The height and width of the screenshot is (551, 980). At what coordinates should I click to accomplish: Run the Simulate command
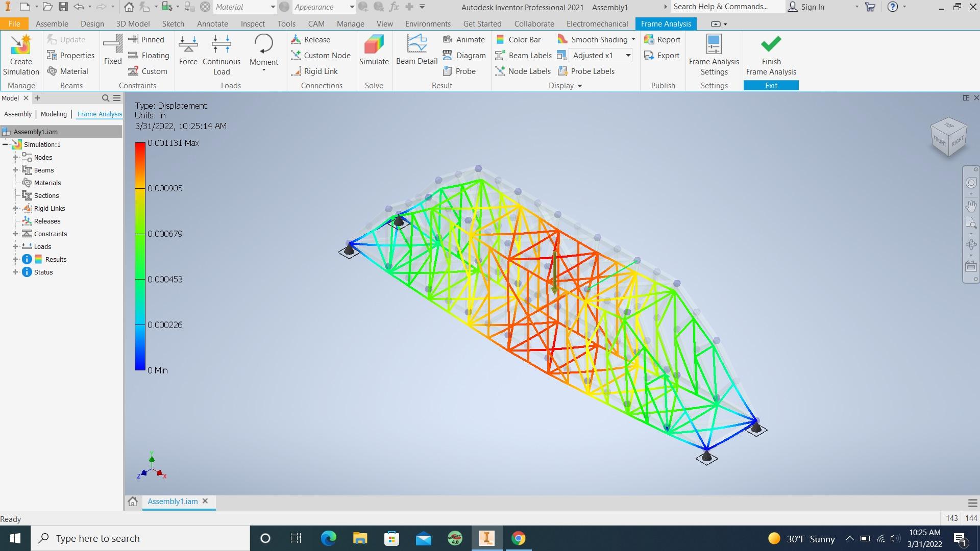pyautogui.click(x=374, y=50)
